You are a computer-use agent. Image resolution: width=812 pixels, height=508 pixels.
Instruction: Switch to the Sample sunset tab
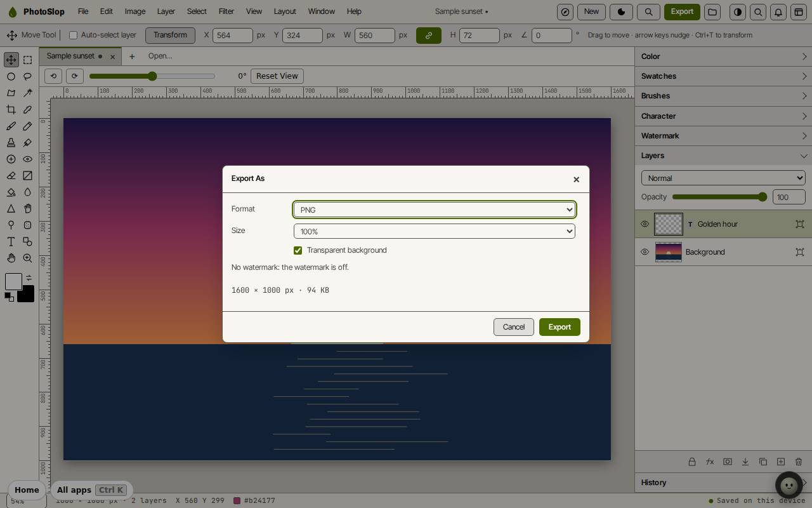[70, 56]
